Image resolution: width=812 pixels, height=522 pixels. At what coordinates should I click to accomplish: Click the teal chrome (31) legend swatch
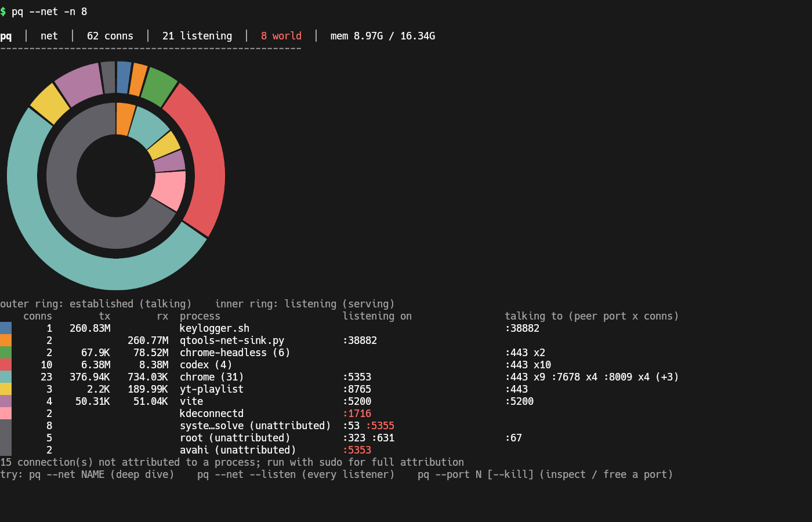(x=6, y=377)
